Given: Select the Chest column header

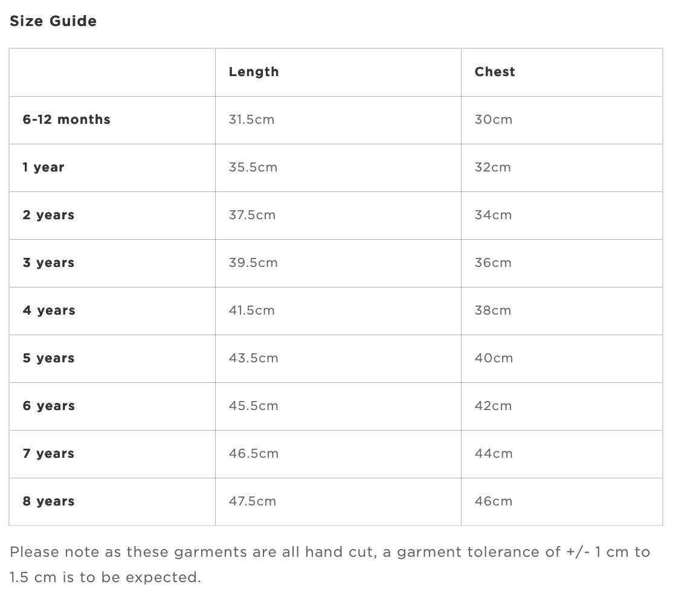Looking at the screenshot, I should click(495, 72).
